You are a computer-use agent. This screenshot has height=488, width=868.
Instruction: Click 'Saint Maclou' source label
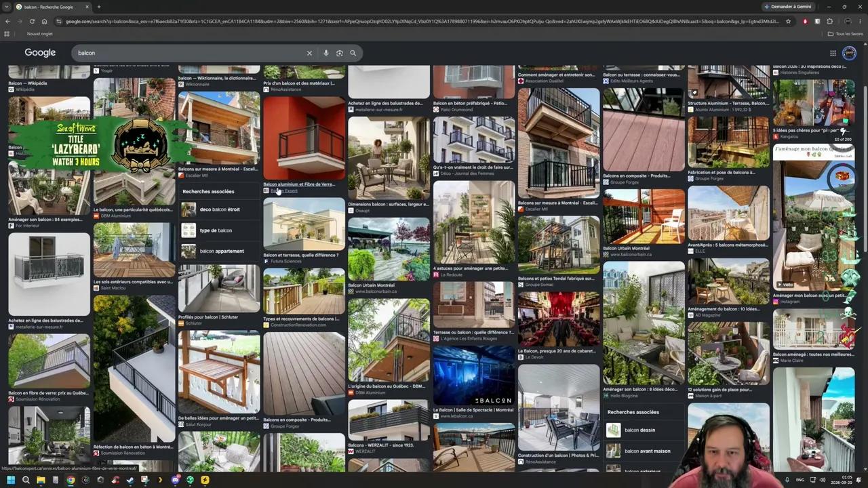coord(114,288)
